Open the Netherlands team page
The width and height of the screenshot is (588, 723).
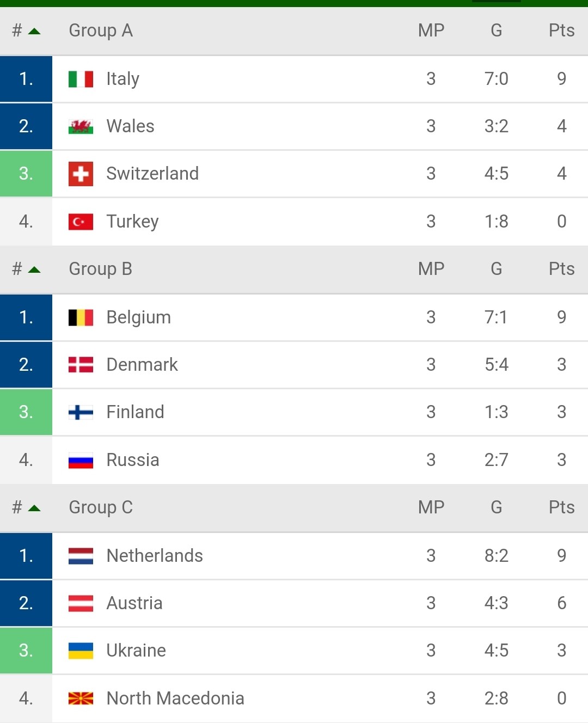pyautogui.click(x=155, y=556)
